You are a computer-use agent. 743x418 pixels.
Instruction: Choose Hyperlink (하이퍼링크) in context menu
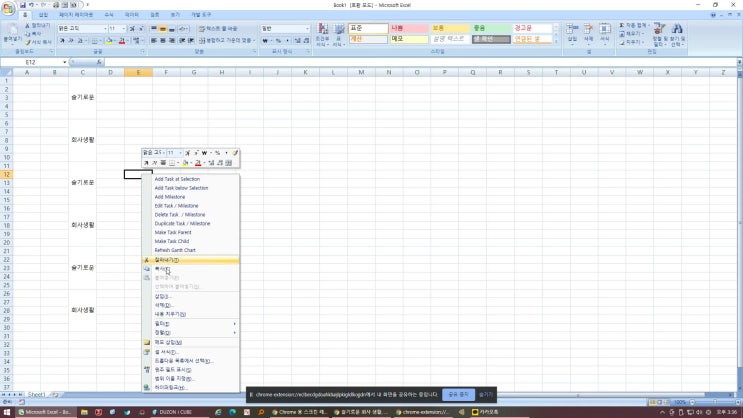click(190, 387)
